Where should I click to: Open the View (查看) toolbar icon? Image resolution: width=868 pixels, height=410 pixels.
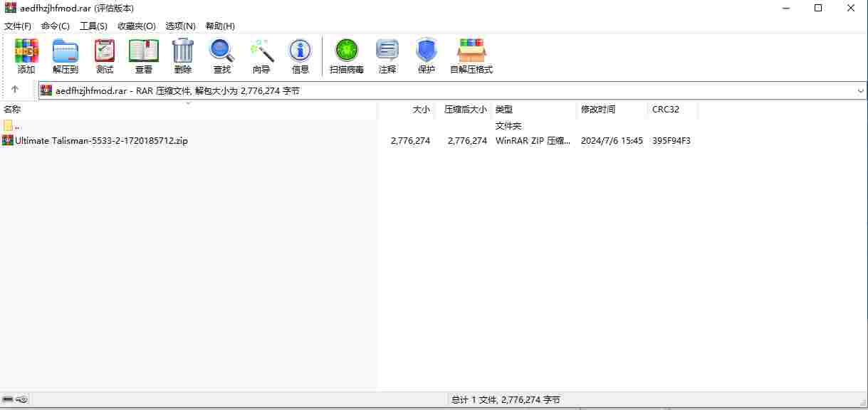pyautogui.click(x=144, y=56)
